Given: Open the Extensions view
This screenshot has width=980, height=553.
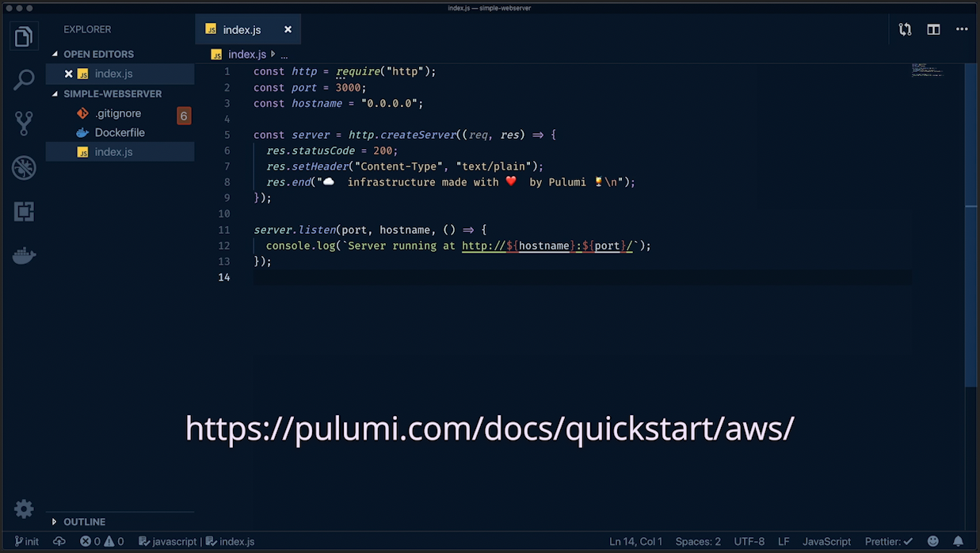Looking at the screenshot, I should tap(24, 212).
